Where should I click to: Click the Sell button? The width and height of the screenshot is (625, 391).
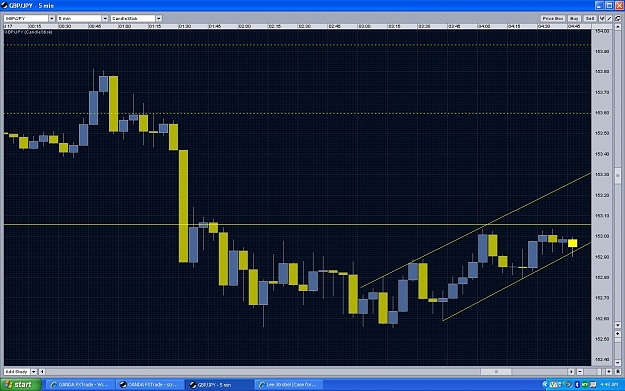590,18
